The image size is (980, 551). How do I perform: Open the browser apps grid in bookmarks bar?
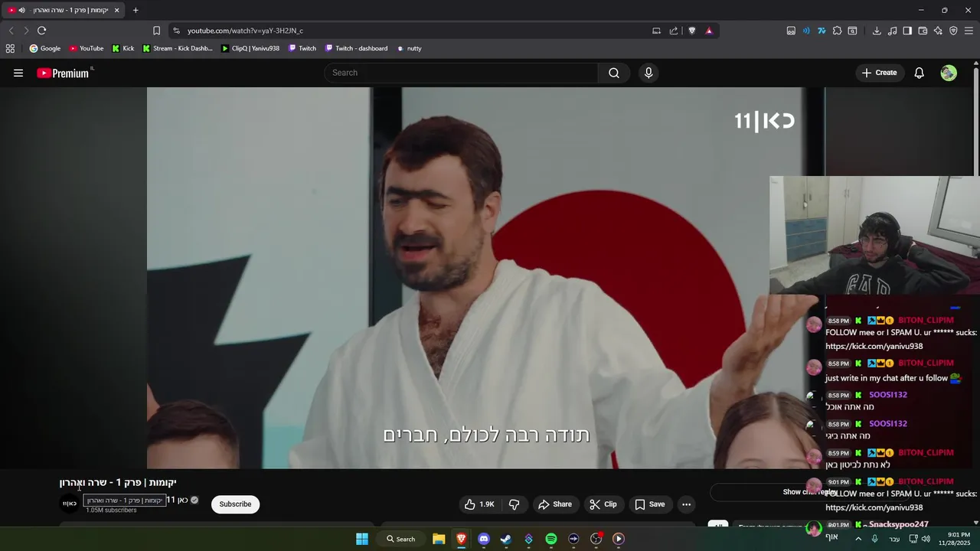[10, 48]
